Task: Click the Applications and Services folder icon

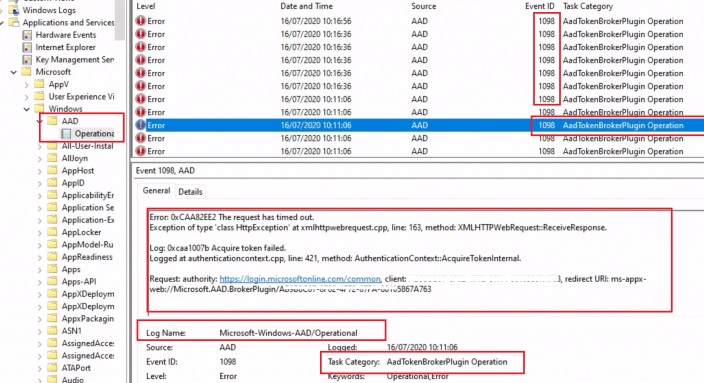Action: pyautogui.click(x=14, y=22)
